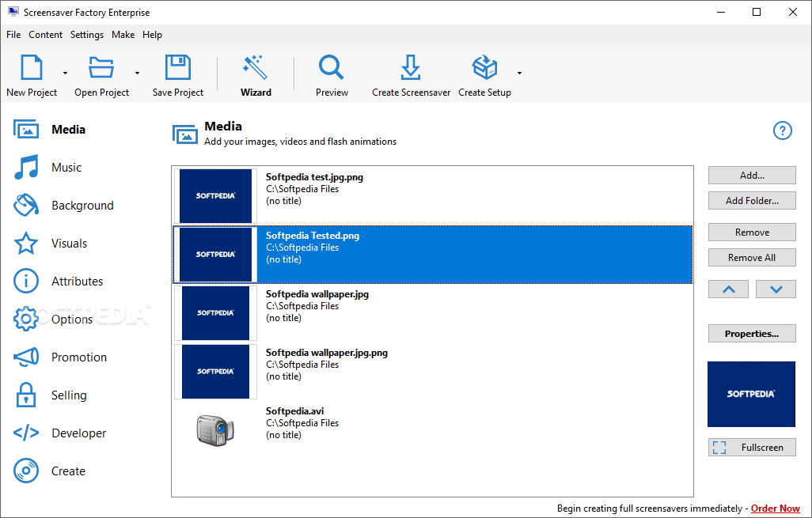
Task: Click the Remove button
Action: click(x=752, y=233)
